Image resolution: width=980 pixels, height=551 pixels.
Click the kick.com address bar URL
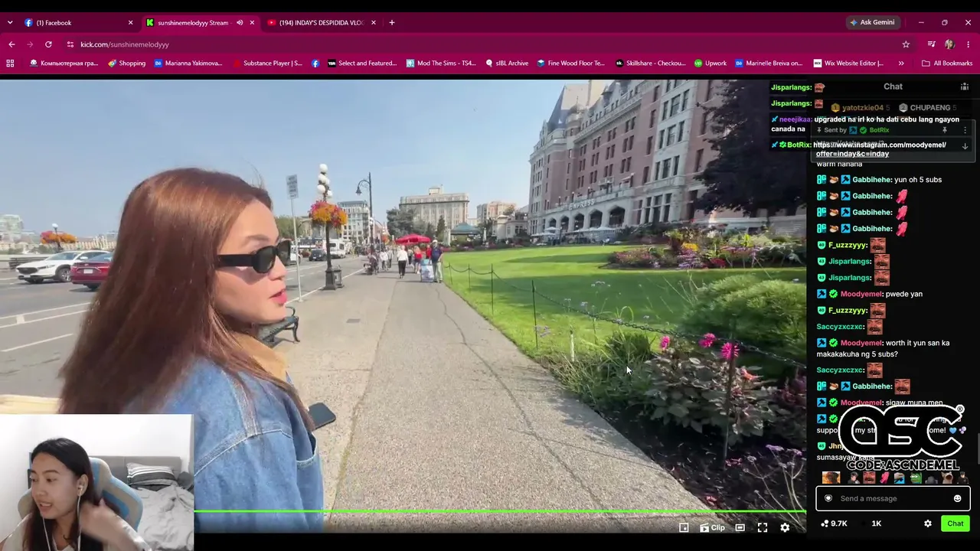[x=125, y=44]
